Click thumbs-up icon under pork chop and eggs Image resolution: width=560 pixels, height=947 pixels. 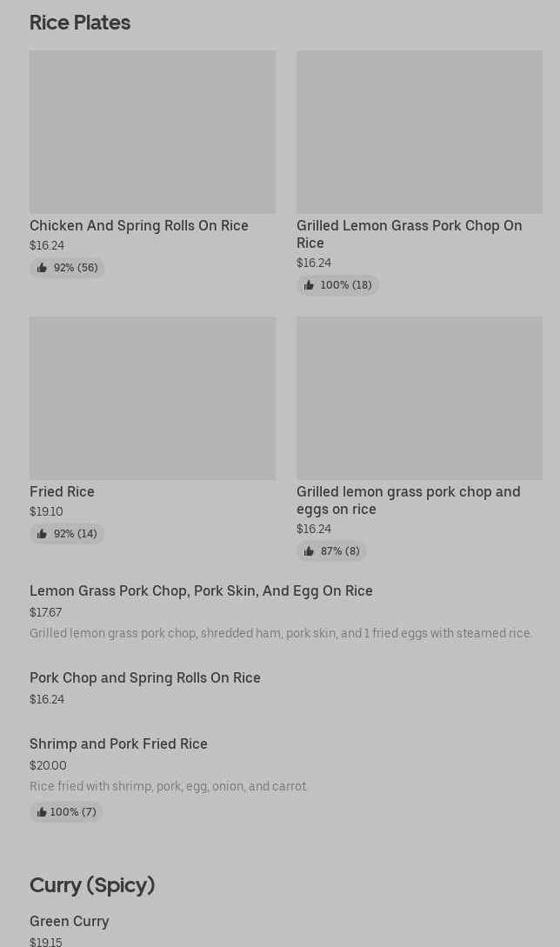tap(309, 551)
